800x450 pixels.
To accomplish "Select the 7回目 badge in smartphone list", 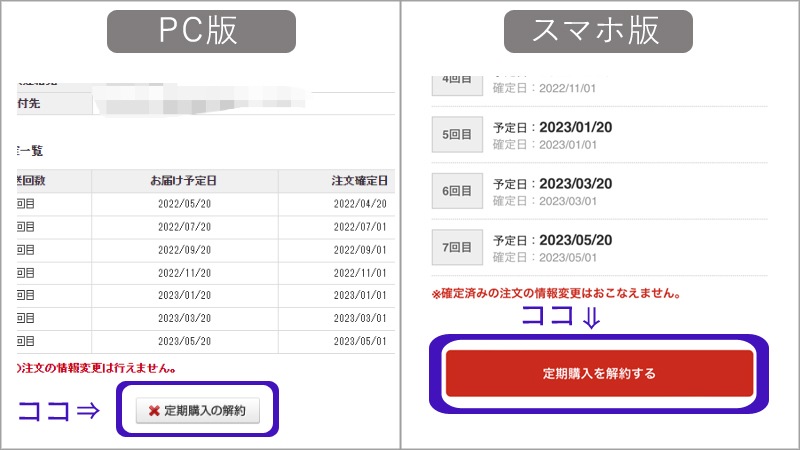I will point(457,247).
